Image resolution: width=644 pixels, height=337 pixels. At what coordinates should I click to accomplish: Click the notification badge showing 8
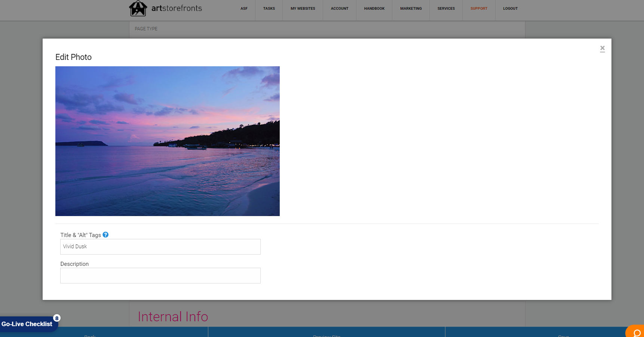(x=56, y=318)
